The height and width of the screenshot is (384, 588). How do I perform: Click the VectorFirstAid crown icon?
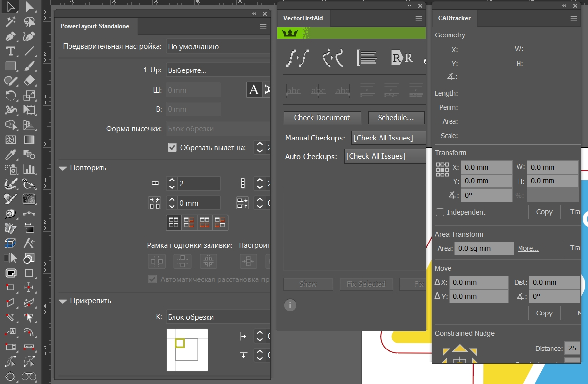coord(290,33)
